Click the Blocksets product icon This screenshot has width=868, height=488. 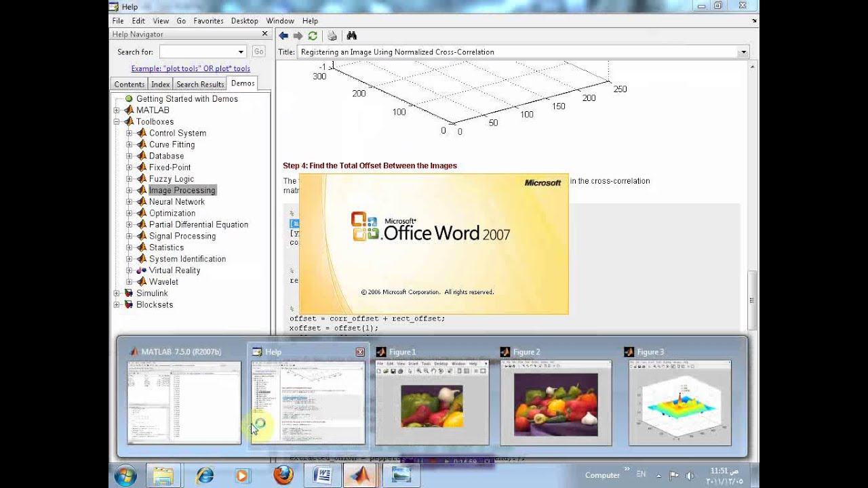tap(129, 305)
